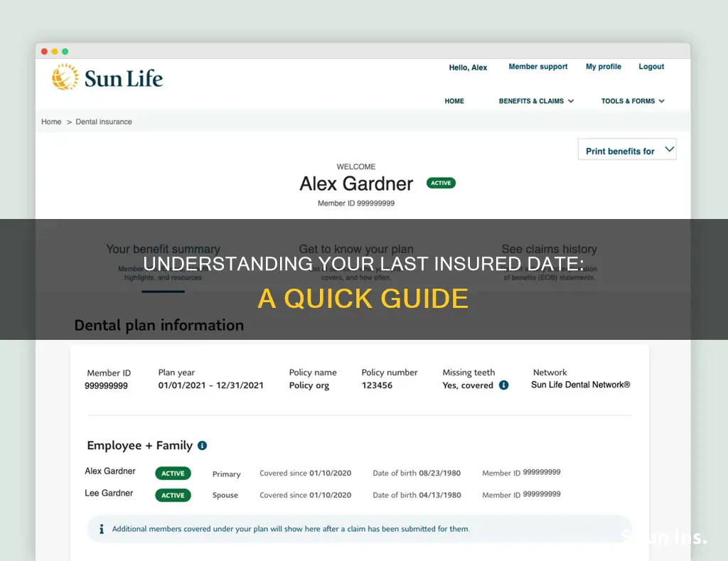Click the yellow minimize window dot

point(55,51)
